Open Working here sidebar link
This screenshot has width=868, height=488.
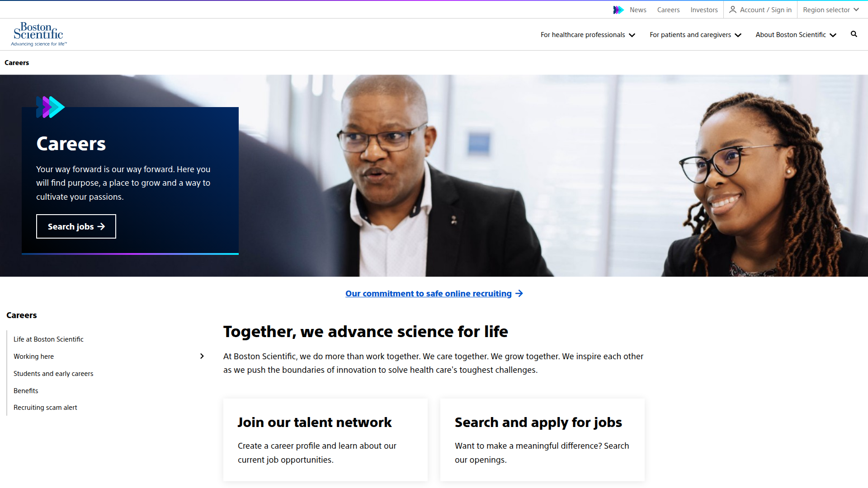coord(33,357)
